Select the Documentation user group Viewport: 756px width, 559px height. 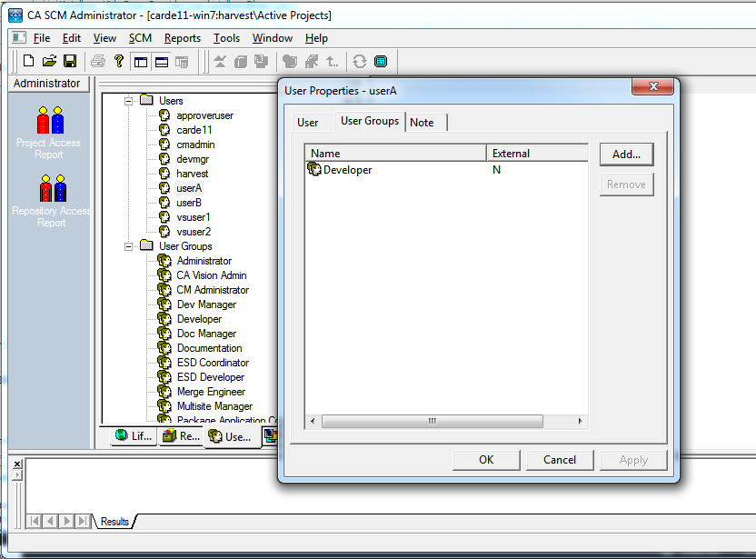[x=209, y=348]
